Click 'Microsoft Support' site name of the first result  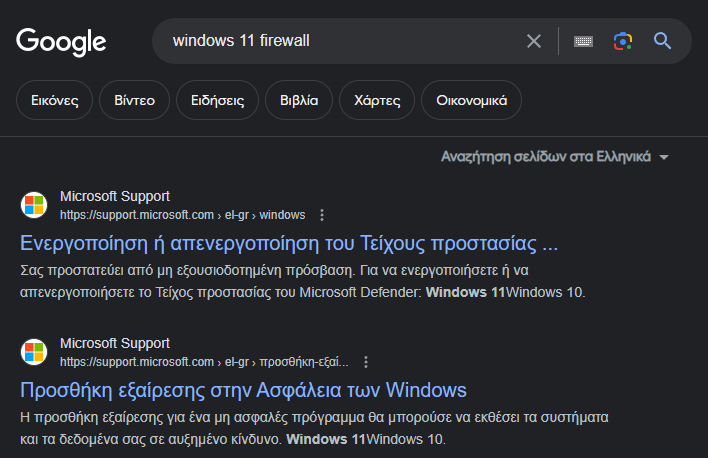[115, 196]
